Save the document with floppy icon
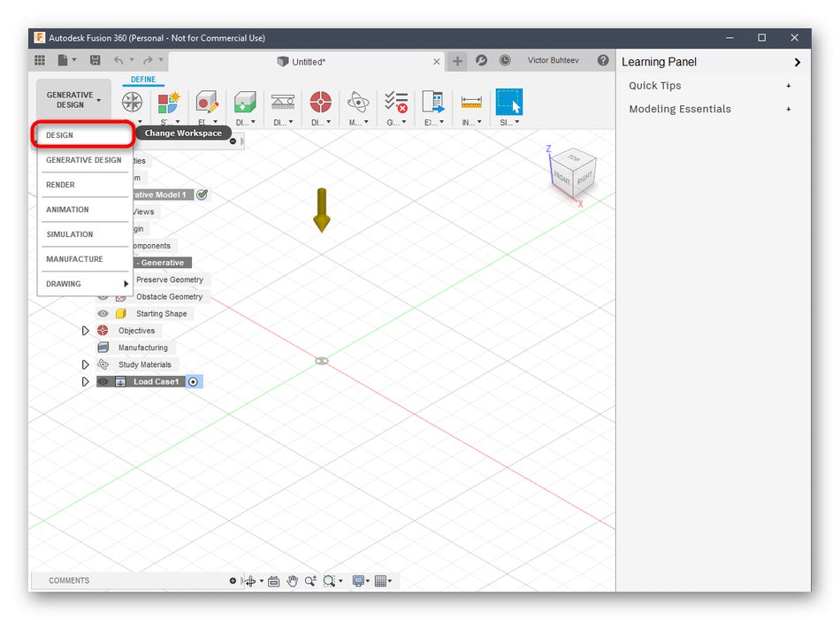 pyautogui.click(x=95, y=60)
